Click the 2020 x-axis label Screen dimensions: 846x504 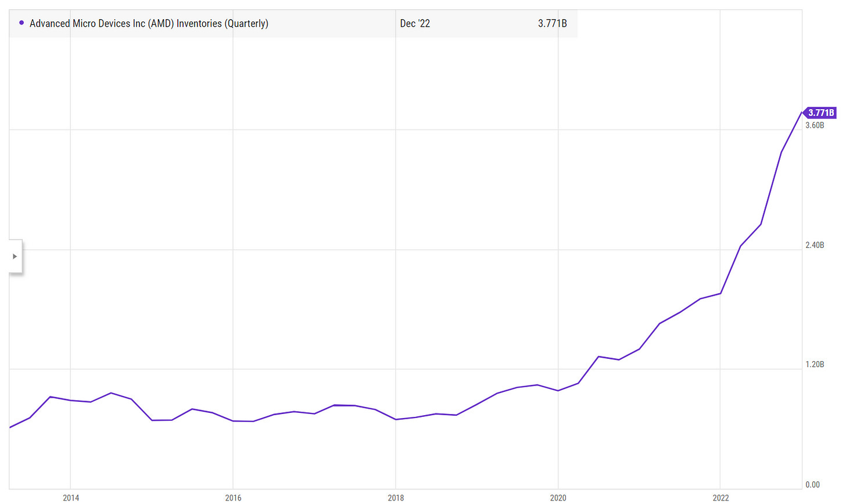click(558, 498)
